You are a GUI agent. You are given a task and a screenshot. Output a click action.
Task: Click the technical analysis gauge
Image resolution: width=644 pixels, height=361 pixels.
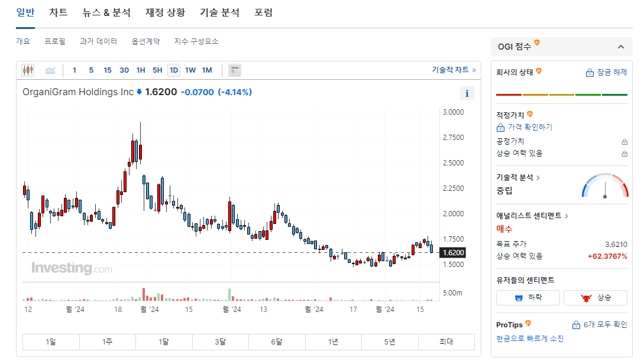point(605,186)
